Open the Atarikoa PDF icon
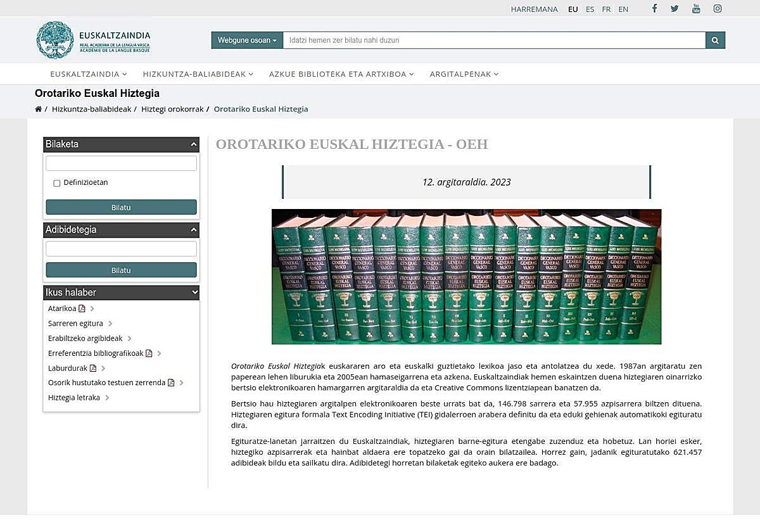Viewport: 760px width, 532px height. tap(82, 309)
